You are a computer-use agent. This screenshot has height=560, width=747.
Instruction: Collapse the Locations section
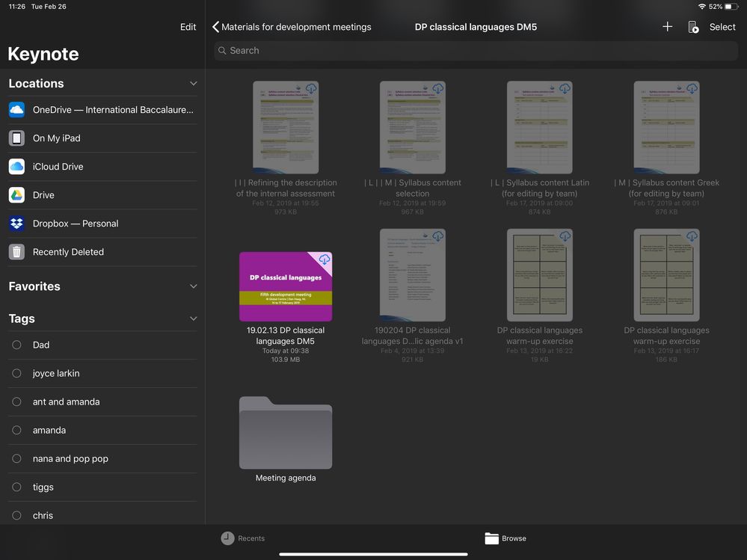click(x=193, y=84)
